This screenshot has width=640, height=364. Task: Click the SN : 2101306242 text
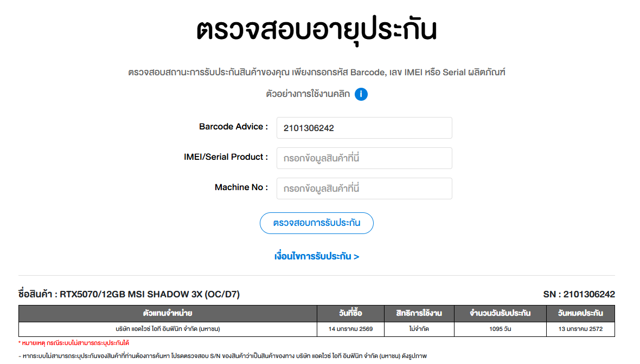tap(579, 295)
